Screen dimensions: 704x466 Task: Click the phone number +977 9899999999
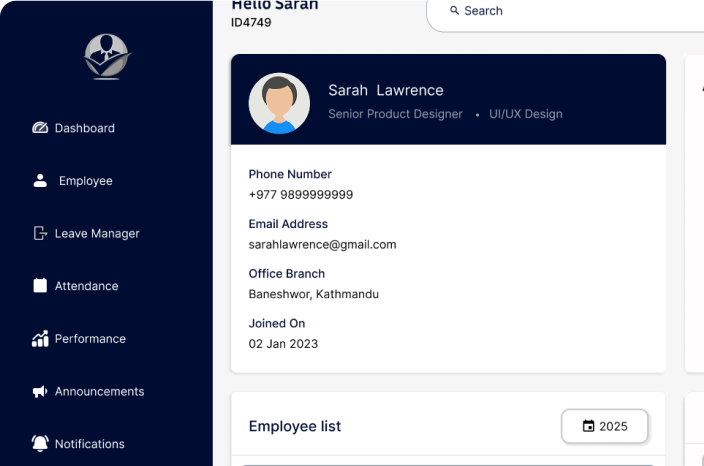click(300, 194)
